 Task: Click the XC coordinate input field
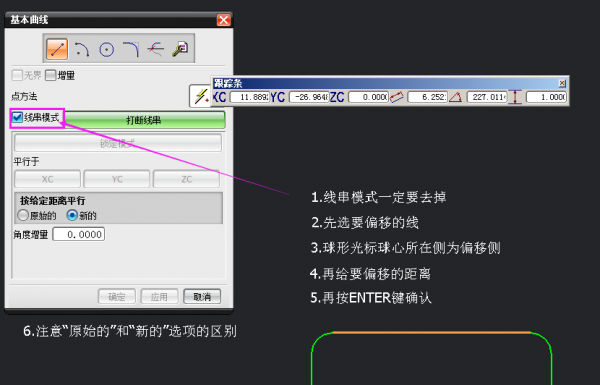point(249,97)
